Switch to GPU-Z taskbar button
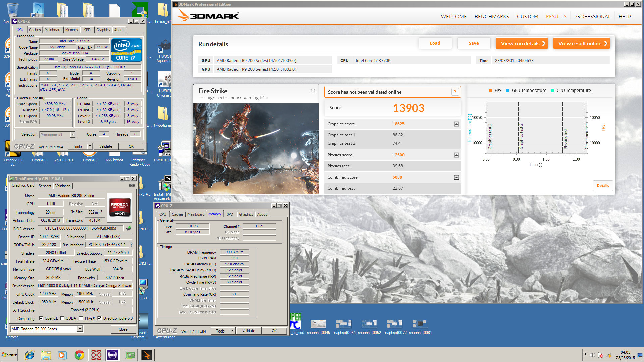The image size is (644, 362). (130, 355)
